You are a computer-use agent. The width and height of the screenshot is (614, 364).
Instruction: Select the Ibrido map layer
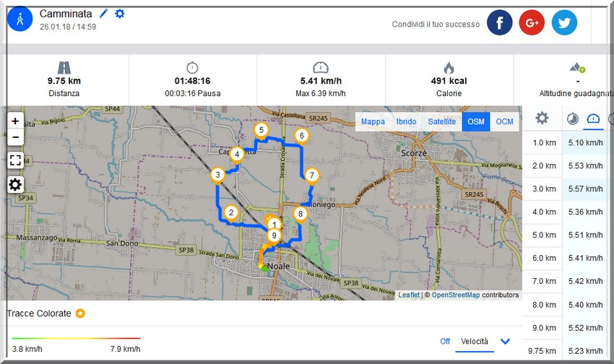click(406, 121)
